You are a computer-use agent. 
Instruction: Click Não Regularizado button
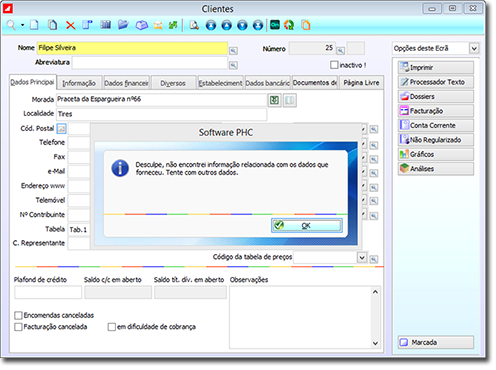click(436, 140)
